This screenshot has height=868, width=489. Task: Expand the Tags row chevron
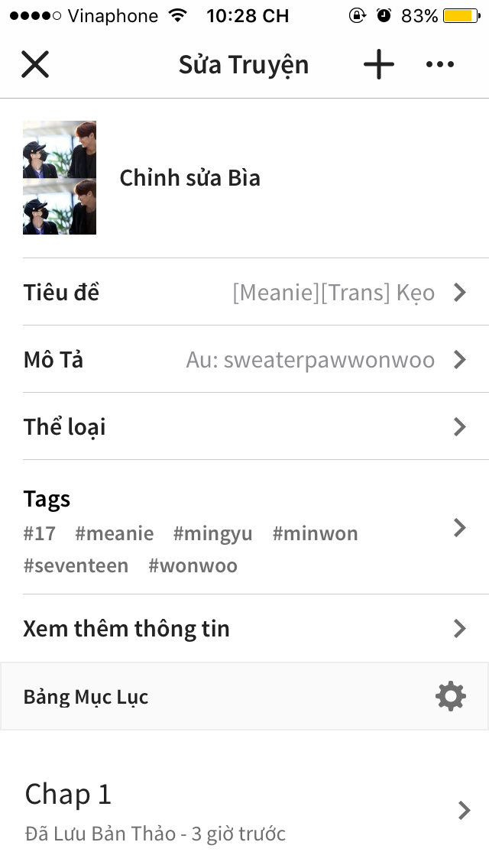(460, 528)
